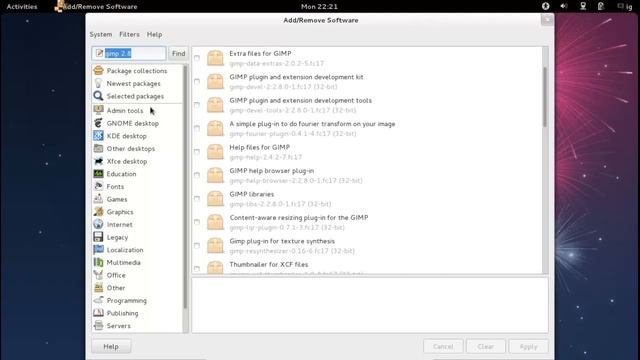Click package icon for GIMP libraries
Viewport: 640px width, 360px height.
click(215, 199)
